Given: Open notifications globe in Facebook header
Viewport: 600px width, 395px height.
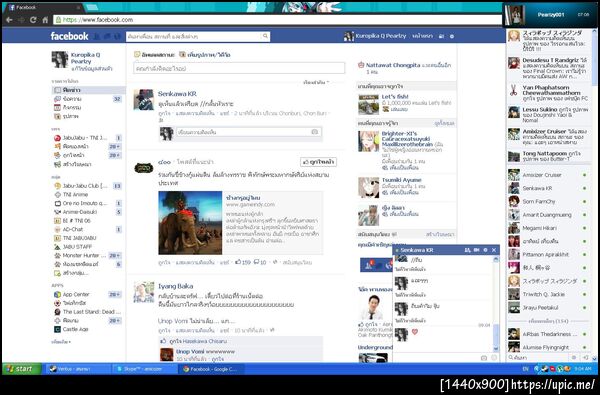Looking at the screenshot, I should pyautogui.click(x=118, y=36).
